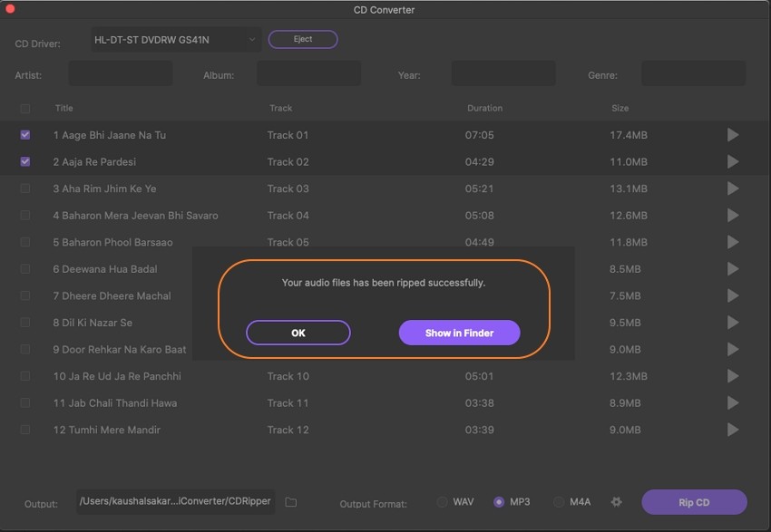This screenshot has height=532, width=771.
Task: Uncheck track 2 Aaja Re Pardesi
Action: (25, 161)
